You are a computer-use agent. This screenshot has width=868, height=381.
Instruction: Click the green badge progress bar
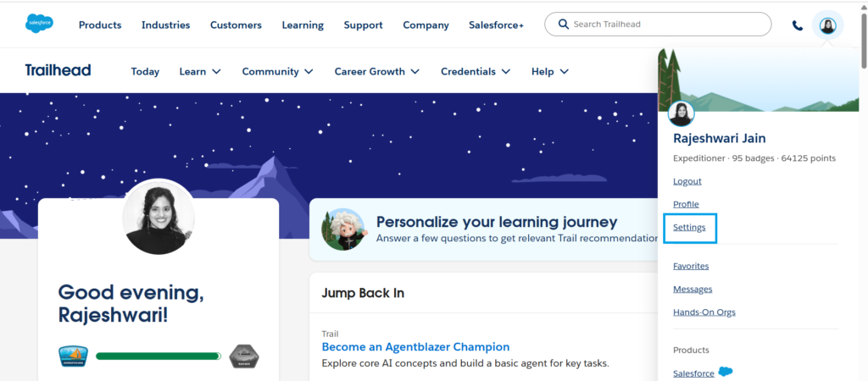159,356
